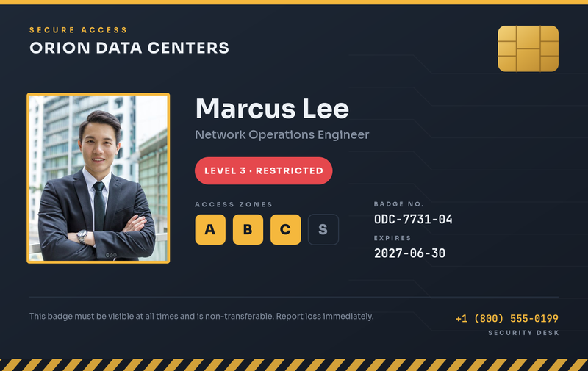Click the Level 3 Restricted pill

click(x=264, y=171)
